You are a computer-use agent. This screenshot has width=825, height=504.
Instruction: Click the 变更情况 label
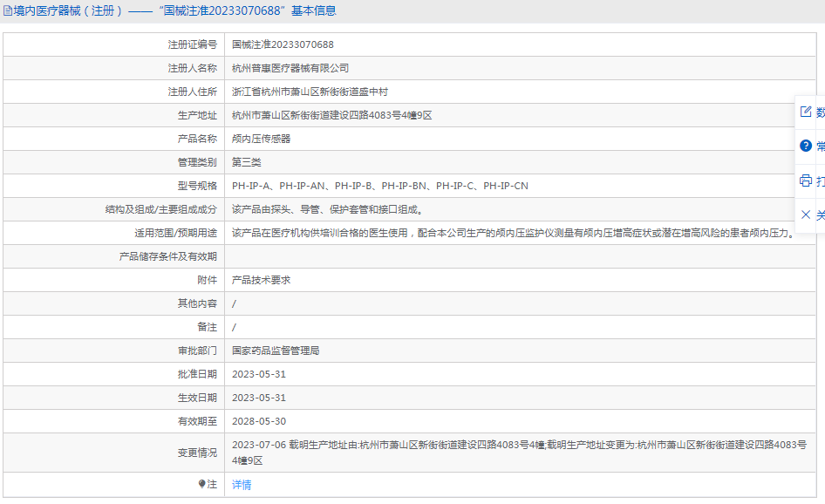coord(197,453)
